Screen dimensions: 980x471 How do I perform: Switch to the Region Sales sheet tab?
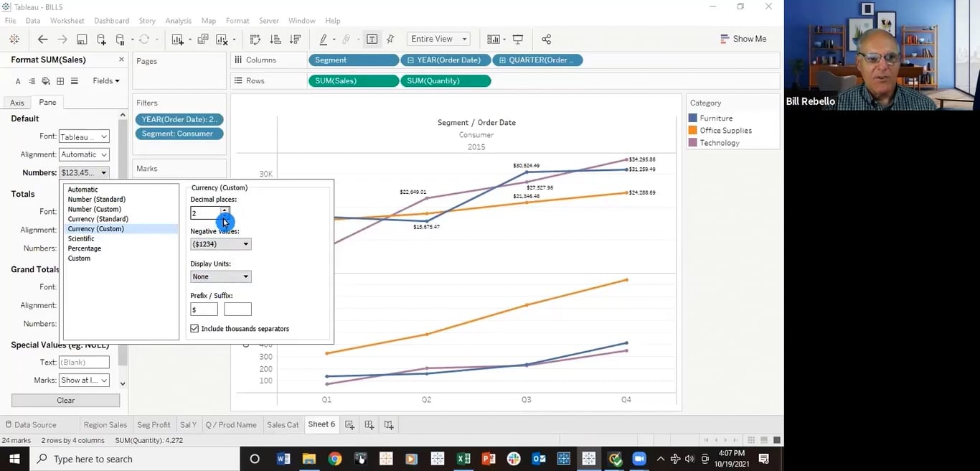105,425
